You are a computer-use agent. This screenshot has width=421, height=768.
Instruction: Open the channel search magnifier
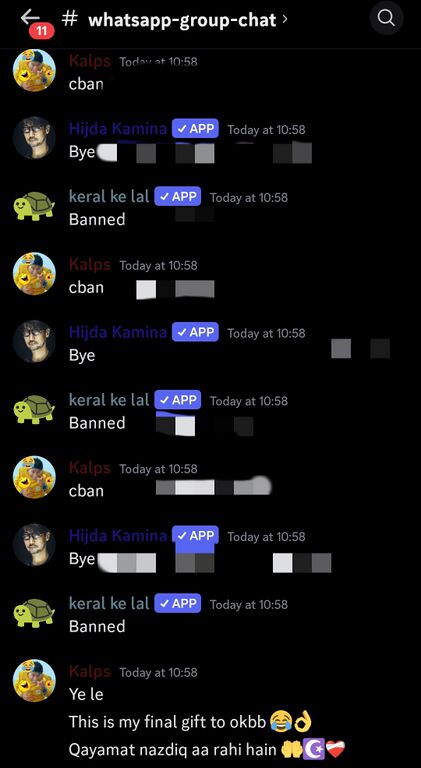(386, 19)
